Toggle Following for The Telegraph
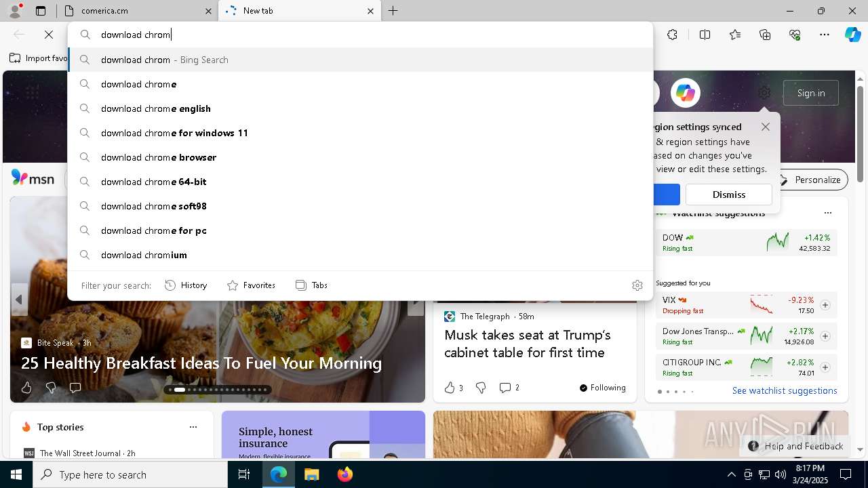Viewport: 868px width, 488px height. (x=602, y=388)
